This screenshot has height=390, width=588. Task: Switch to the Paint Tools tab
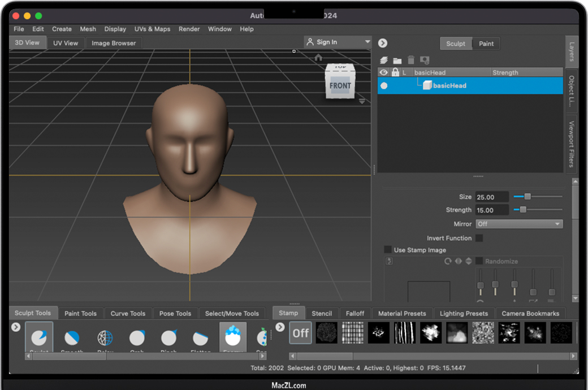click(x=80, y=313)
